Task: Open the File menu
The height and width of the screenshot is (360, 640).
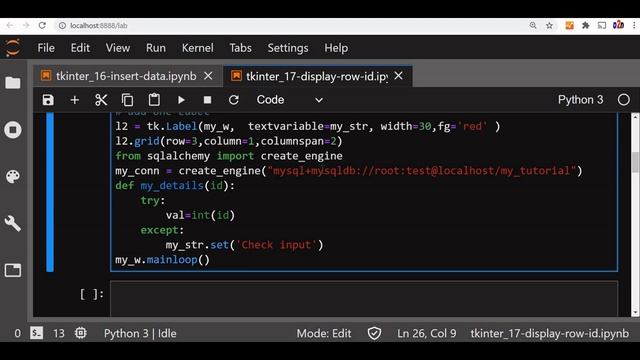Action: pos(46,48)
